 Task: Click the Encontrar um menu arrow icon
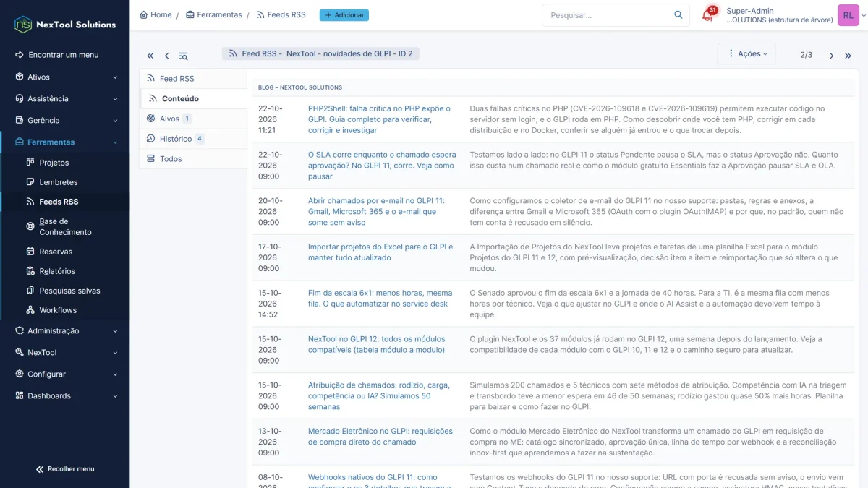(x=19, y=55)
